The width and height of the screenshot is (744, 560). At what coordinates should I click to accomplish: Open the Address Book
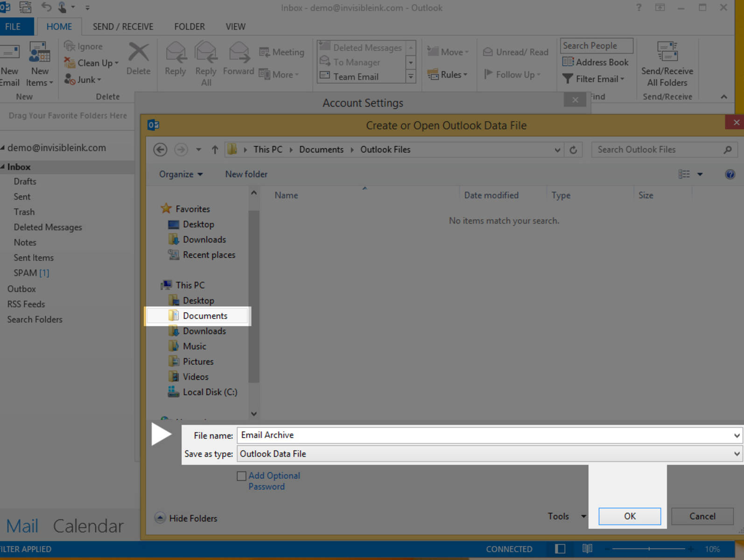point(596,62)
